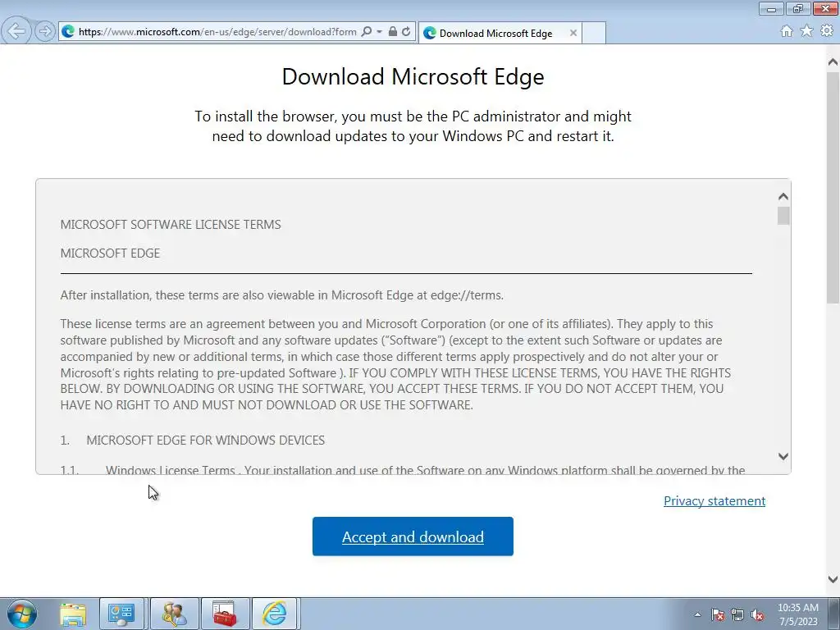840x630 pixels.
Task: Open Windows Explorer from the taskbar
Action: pyautogui.click(x=73, y=614)
